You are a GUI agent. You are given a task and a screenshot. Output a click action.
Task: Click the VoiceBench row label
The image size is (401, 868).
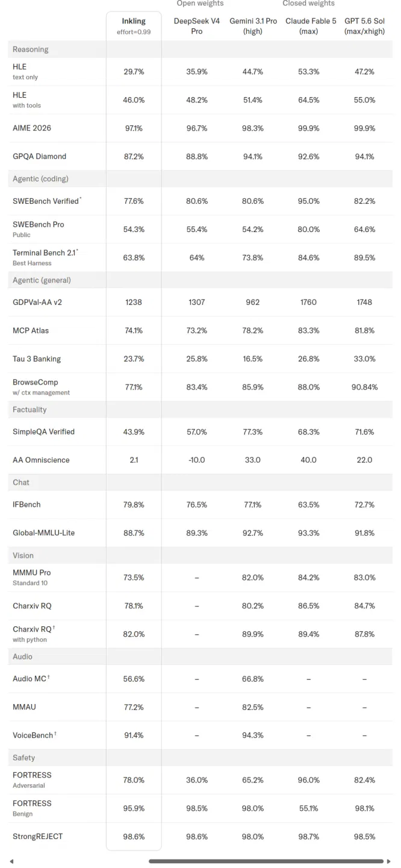(x=34, y=735)
